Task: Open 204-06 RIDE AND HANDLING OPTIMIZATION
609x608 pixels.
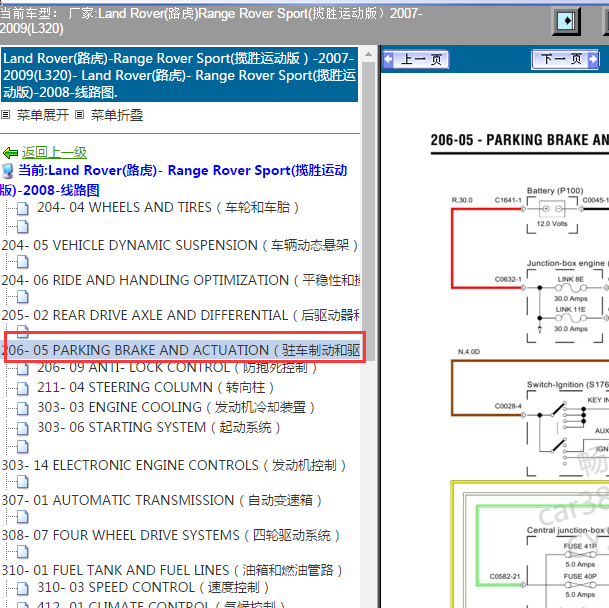Action: point(181,280)
